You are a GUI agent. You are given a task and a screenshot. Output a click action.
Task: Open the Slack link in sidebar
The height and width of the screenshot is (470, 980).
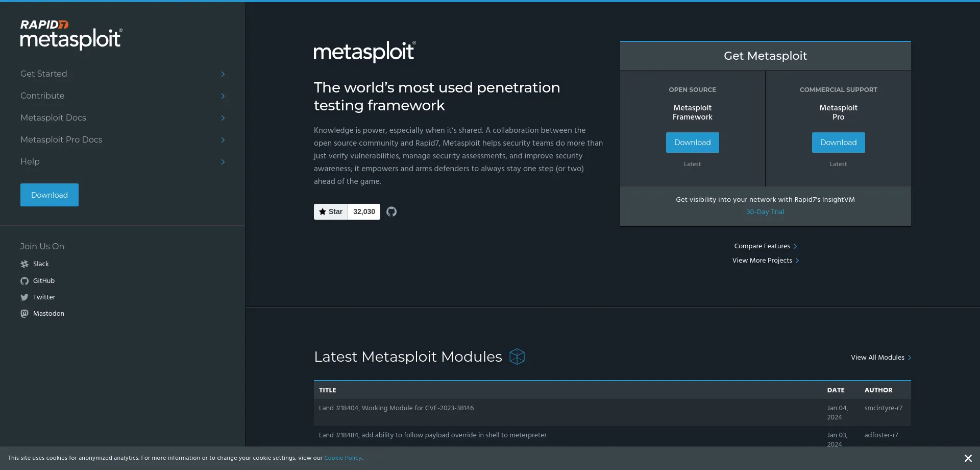click(41, 264)
